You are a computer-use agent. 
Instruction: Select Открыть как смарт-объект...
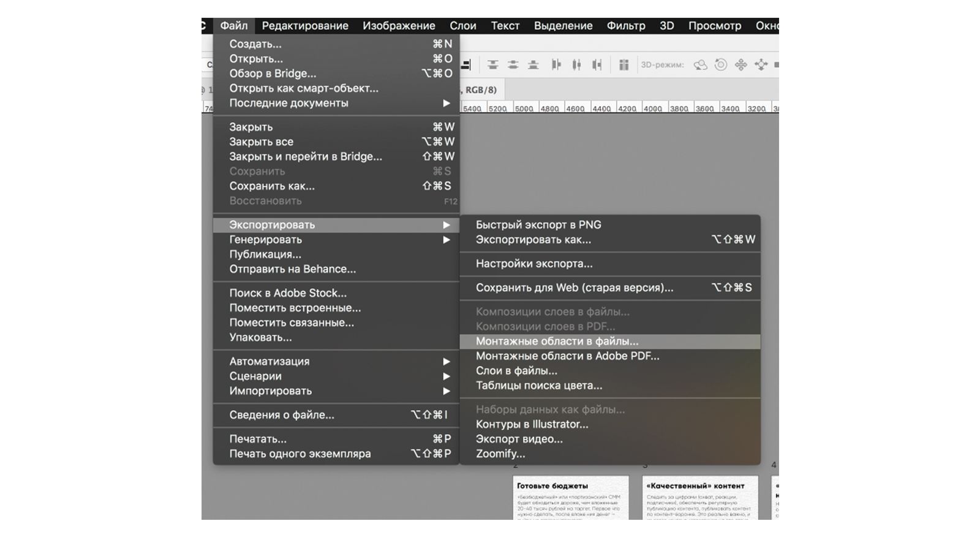[x=336, y=88]
